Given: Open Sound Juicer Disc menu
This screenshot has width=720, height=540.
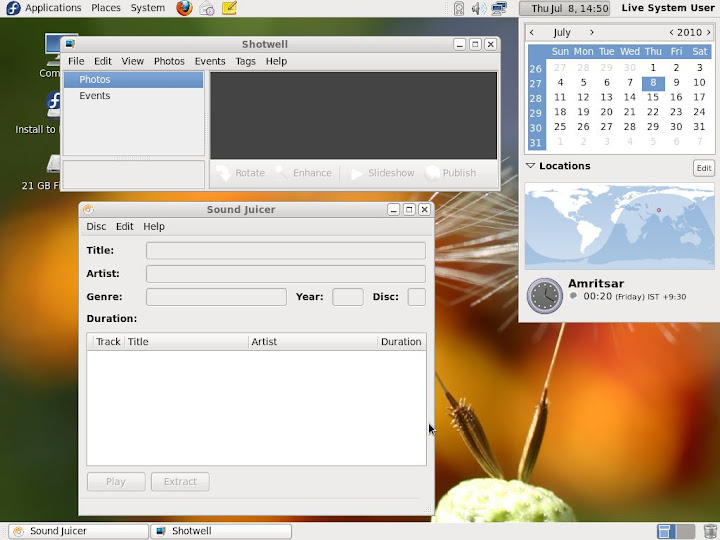Looking at the screenshot, I should coord(96,226).
